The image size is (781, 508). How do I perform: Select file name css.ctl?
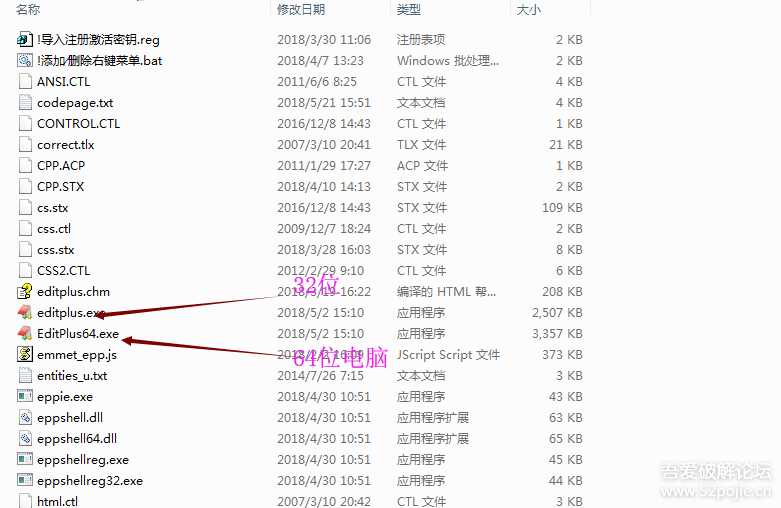coord(54,229)
